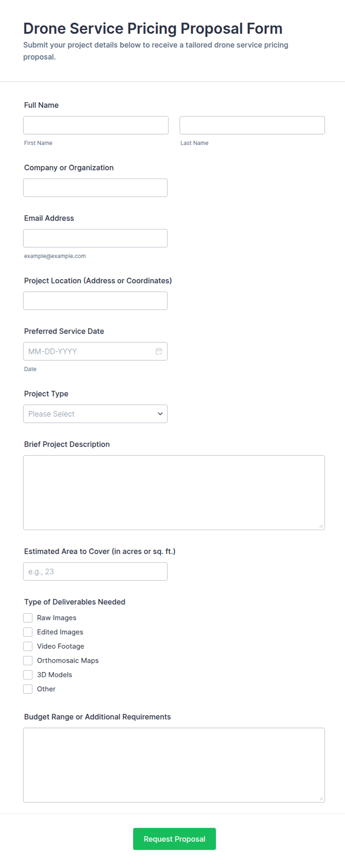Focus the Estimated Area to Cover field
The width and height of the screenshot is (345, 868).
tap(95, 572)
